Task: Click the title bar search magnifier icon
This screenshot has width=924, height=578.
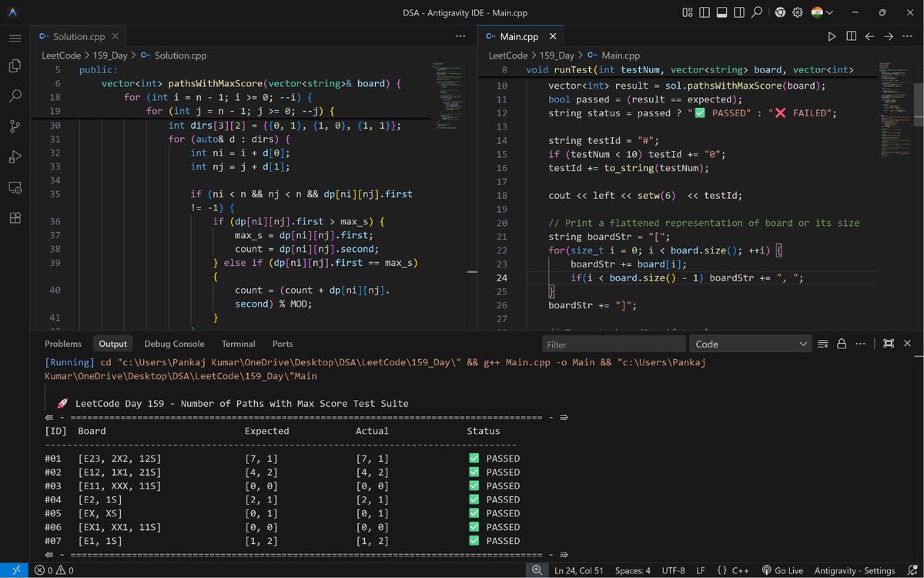Action: pos(758,12)
